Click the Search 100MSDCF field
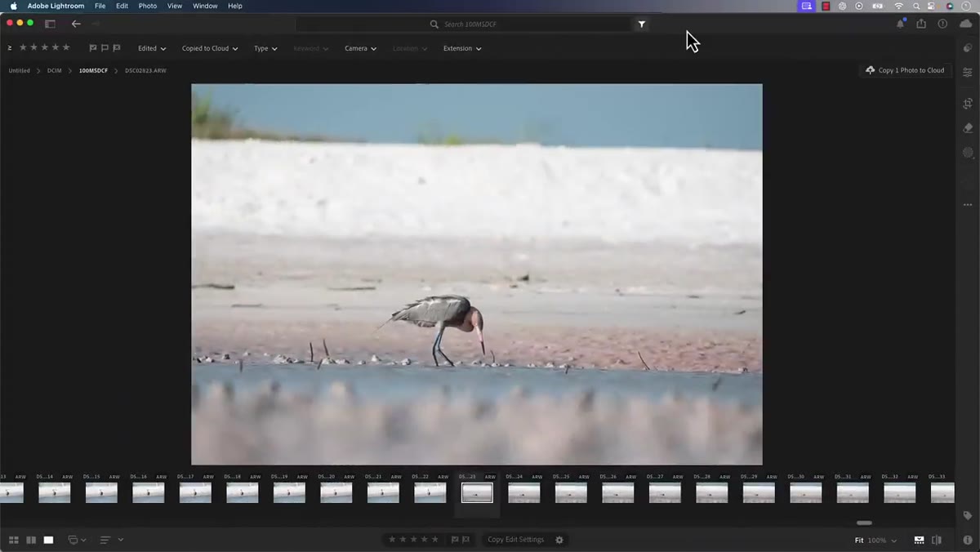This screenshot has width=980, height=552. coord(465,24)
